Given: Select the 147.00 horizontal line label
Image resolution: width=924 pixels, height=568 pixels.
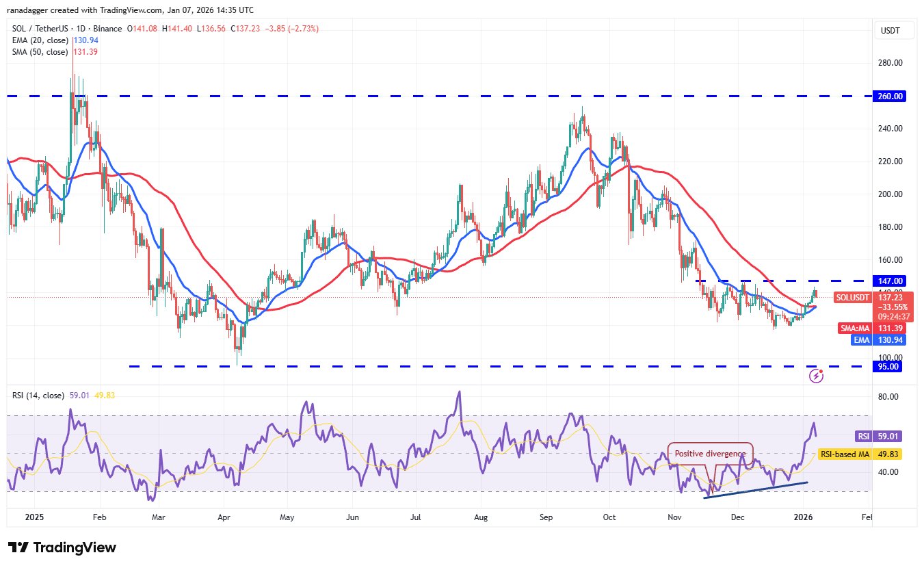Looking at the screenshot, I should [890, 281].
